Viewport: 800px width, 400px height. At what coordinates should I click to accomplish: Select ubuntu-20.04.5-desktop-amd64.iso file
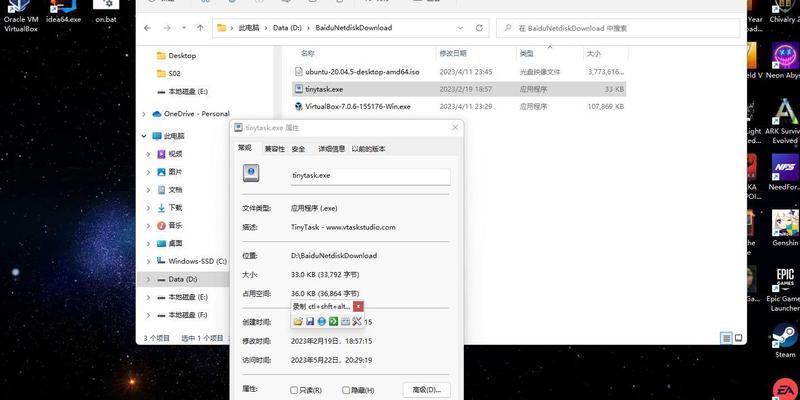(x=459, y=72)
